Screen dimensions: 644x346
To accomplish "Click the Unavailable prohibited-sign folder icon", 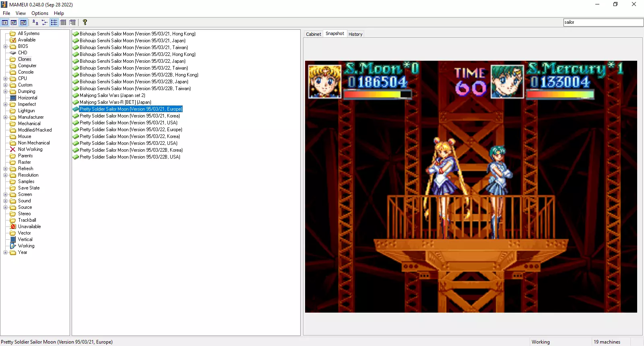I will (x=13, y=227).
